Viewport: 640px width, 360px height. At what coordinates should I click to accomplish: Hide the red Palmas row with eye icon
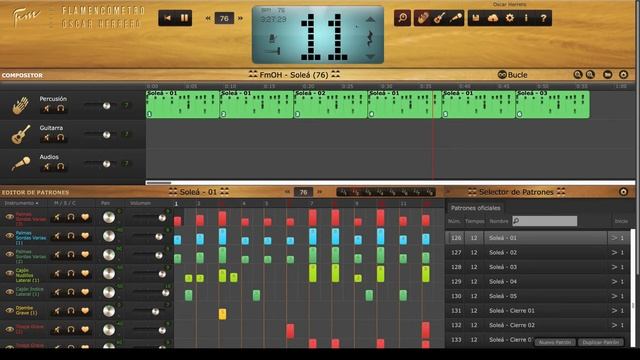(9, 217)
